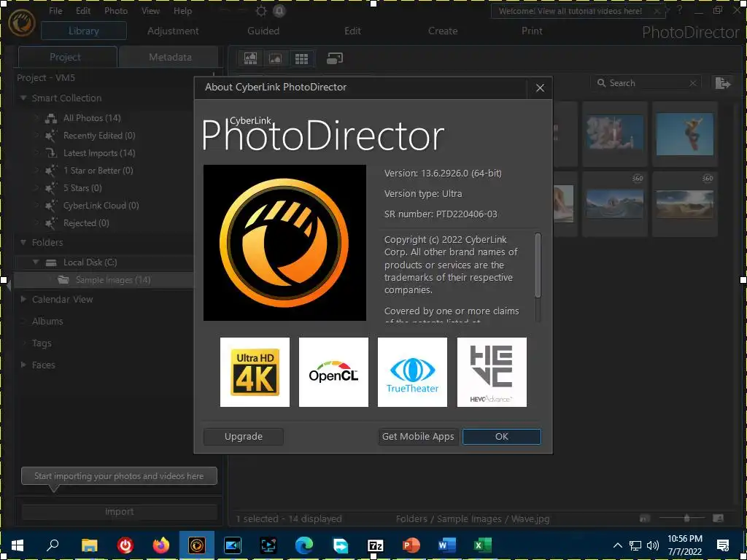Screen dimensions: 747x560
Task: Click Get Mobile Apps button
Action: pos(418,437)
